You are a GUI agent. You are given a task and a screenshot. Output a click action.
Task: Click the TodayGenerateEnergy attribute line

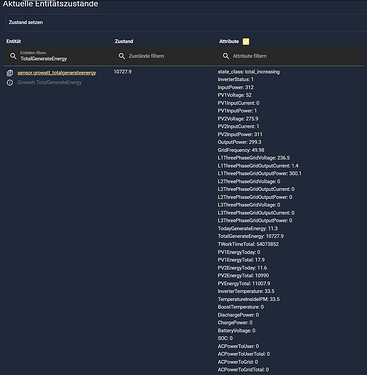pos(248,228)
